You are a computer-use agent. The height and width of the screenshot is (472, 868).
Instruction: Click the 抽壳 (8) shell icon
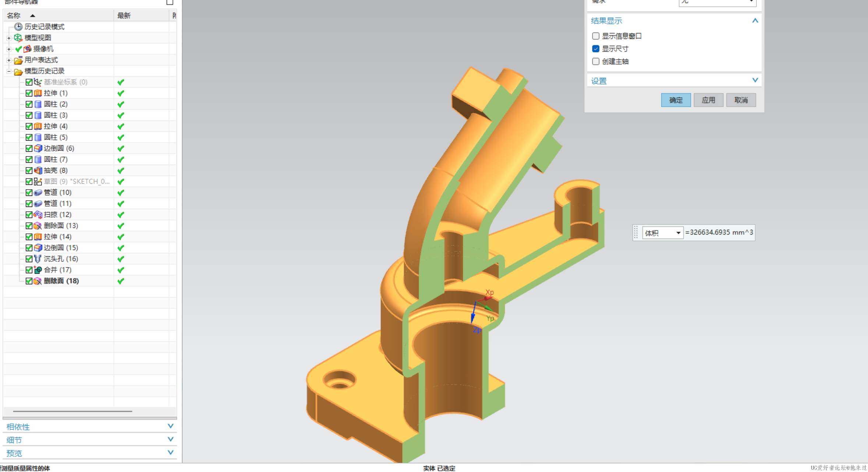click(x=38, y=170)
